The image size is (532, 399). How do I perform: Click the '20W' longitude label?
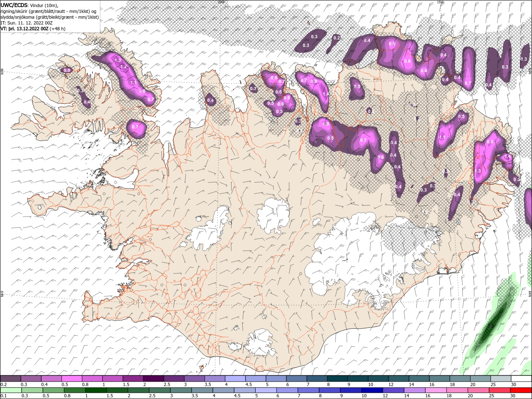pos(221,2)
